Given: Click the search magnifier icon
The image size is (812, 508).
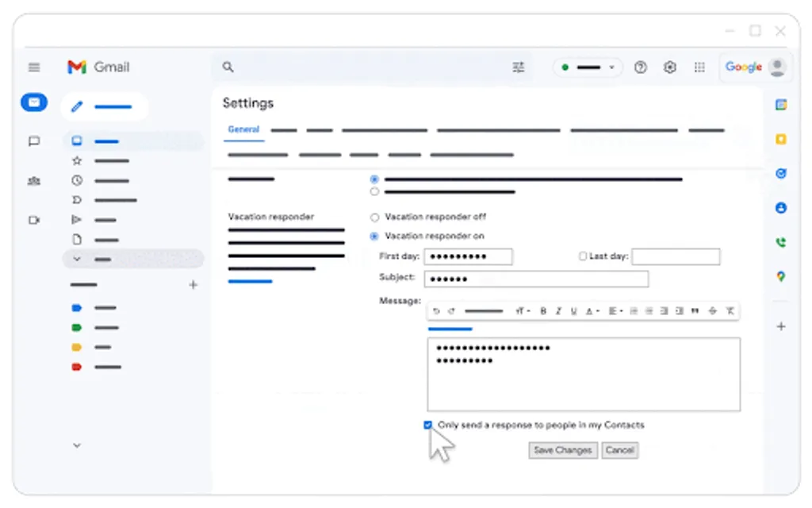Looking at the screenshot, I should (228, 67).
